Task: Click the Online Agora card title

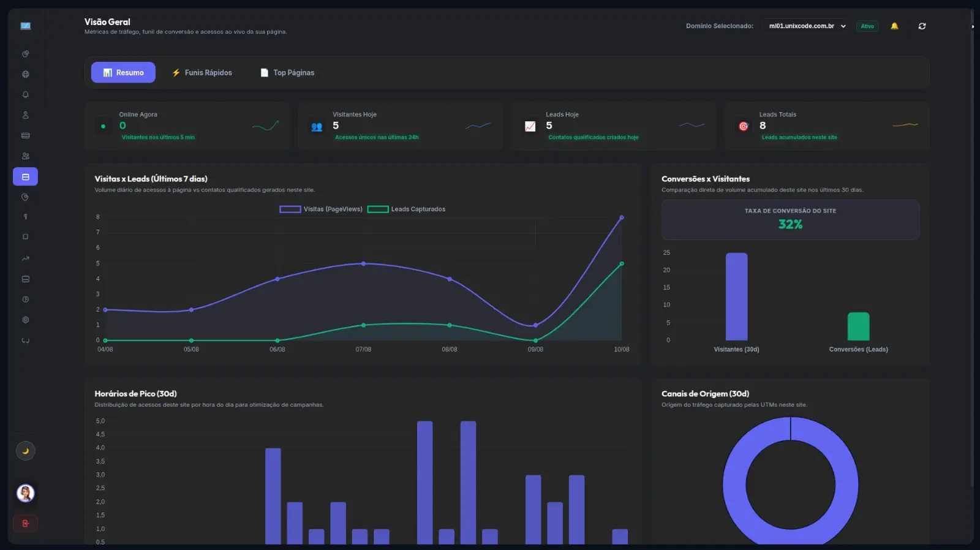Action: pos(138,115)
